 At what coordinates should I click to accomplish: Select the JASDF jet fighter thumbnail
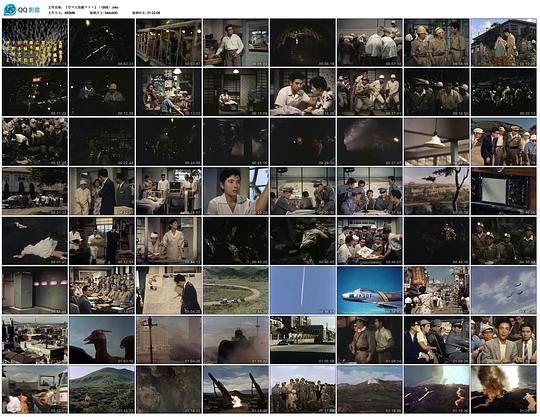(370, 290)
